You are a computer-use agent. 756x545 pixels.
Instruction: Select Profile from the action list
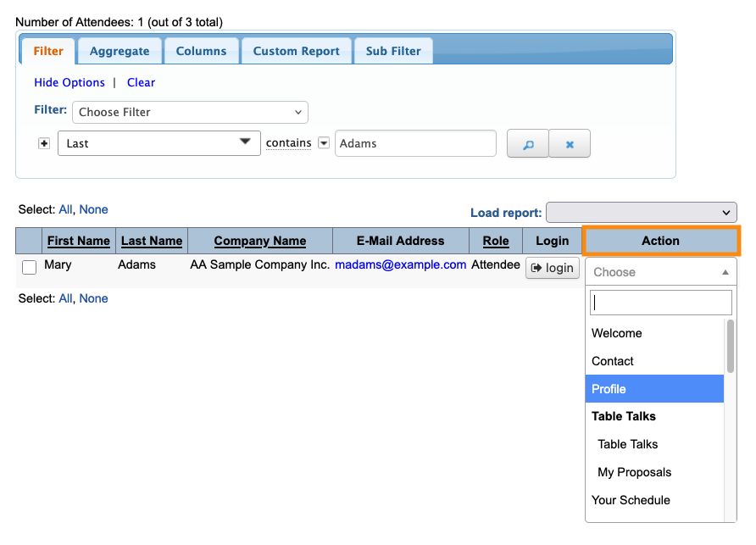[x=655, y=389]
